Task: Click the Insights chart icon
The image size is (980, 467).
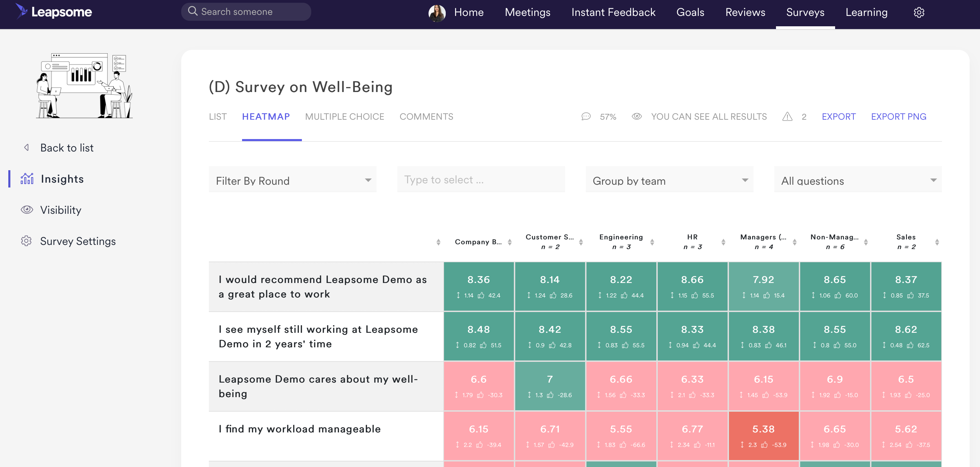Action: 27,178
